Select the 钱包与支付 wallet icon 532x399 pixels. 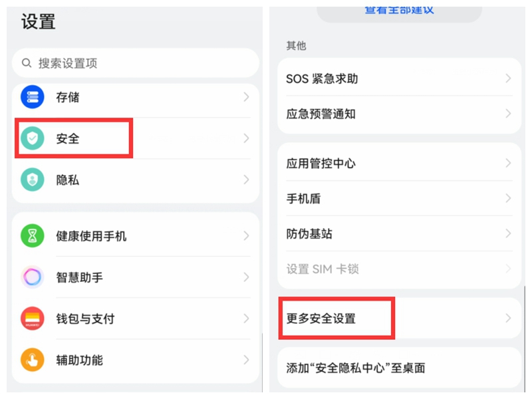pyautogui.click(x=31, y=319)
